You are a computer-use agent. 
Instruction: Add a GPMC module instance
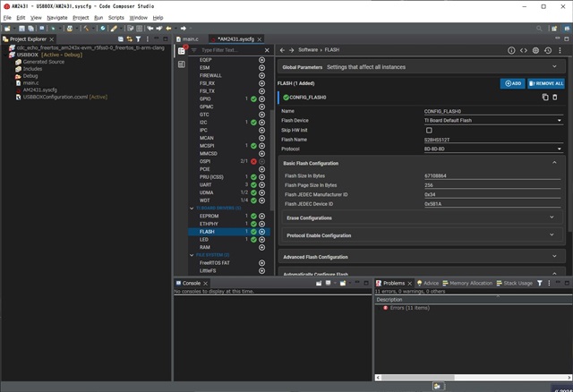[261, 107]
